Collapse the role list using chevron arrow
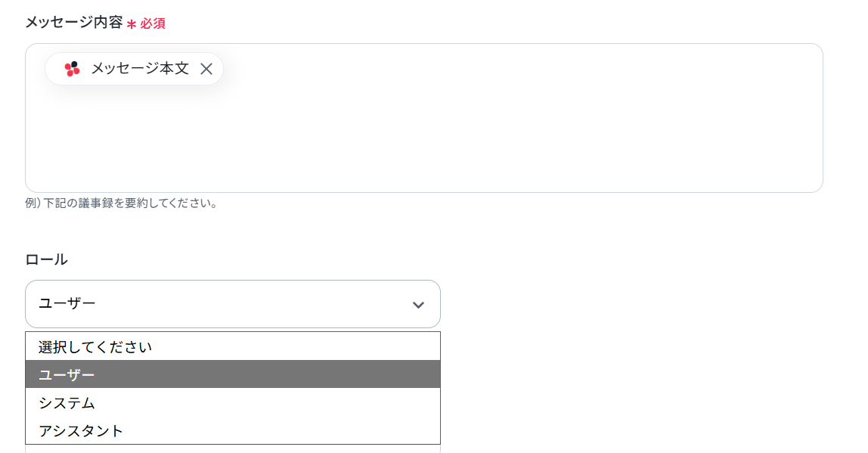 tap(419, 305)
